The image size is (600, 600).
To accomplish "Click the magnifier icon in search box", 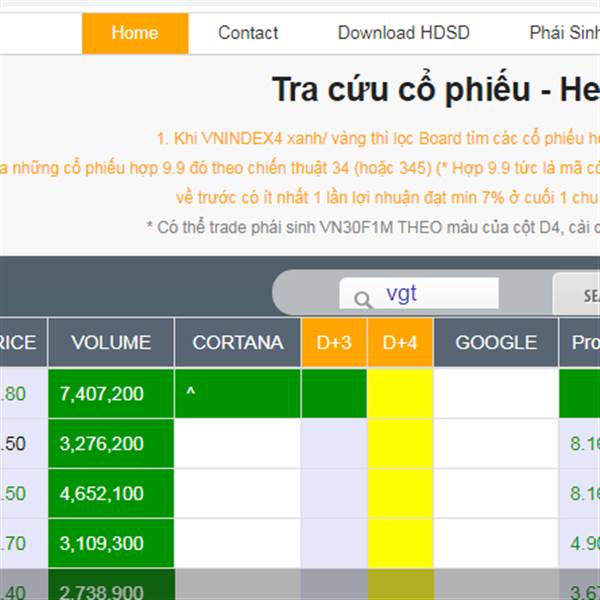I will [x=362, y=300].
